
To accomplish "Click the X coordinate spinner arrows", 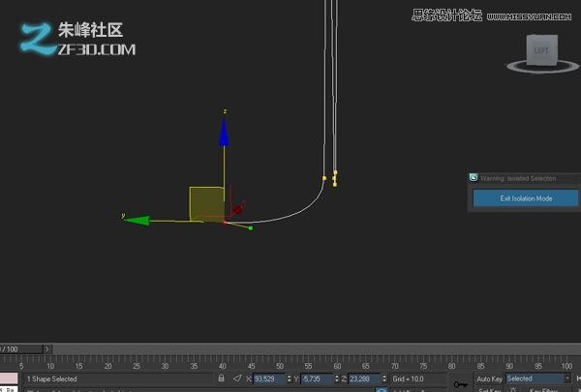I will point(289,378).
